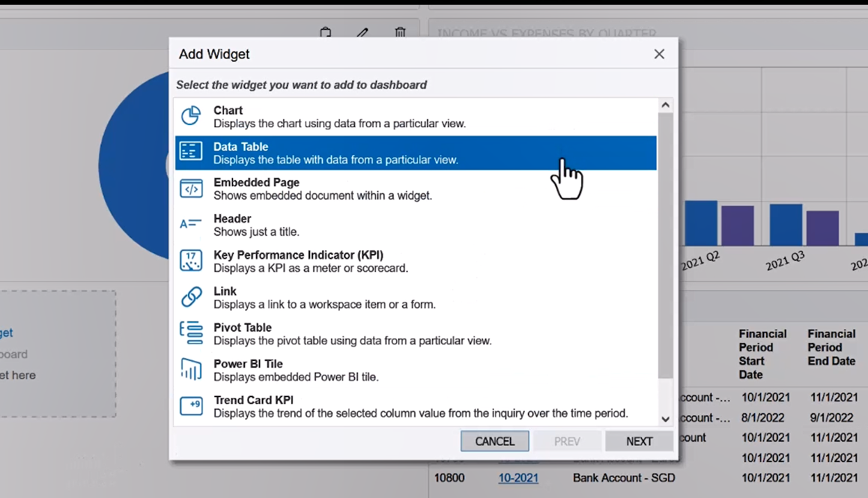
Task: Click the up arrow of the widget list scrollbar
Action: (665, 103)
